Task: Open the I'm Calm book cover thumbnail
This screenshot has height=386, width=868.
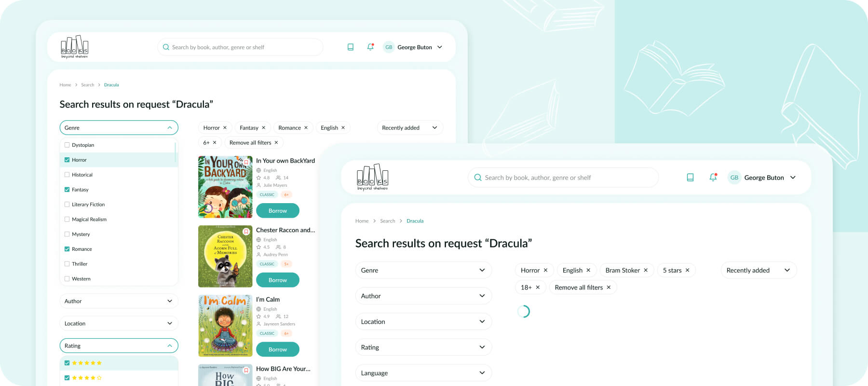Action: coord(225,326)
